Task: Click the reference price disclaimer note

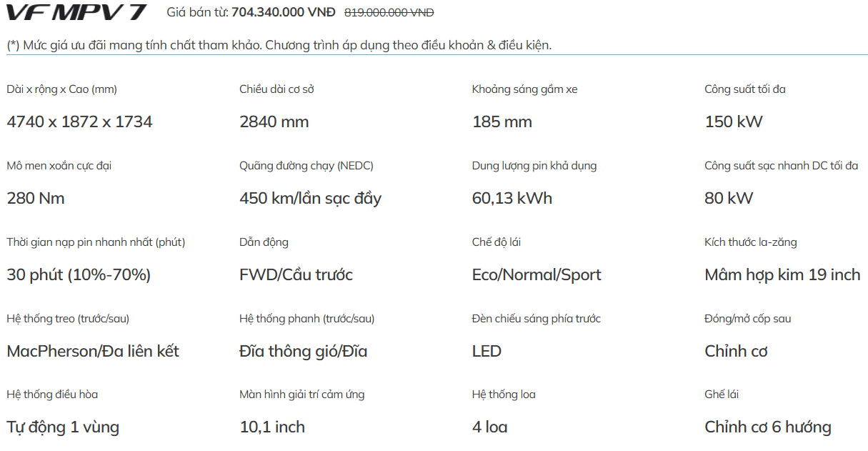Action: coord(279,45)
